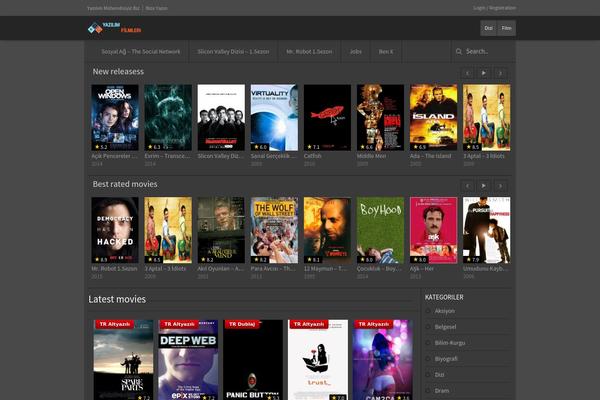Select the Belgesel category
This screenshot has width=600, height=400.
click(x=445, y=327)
